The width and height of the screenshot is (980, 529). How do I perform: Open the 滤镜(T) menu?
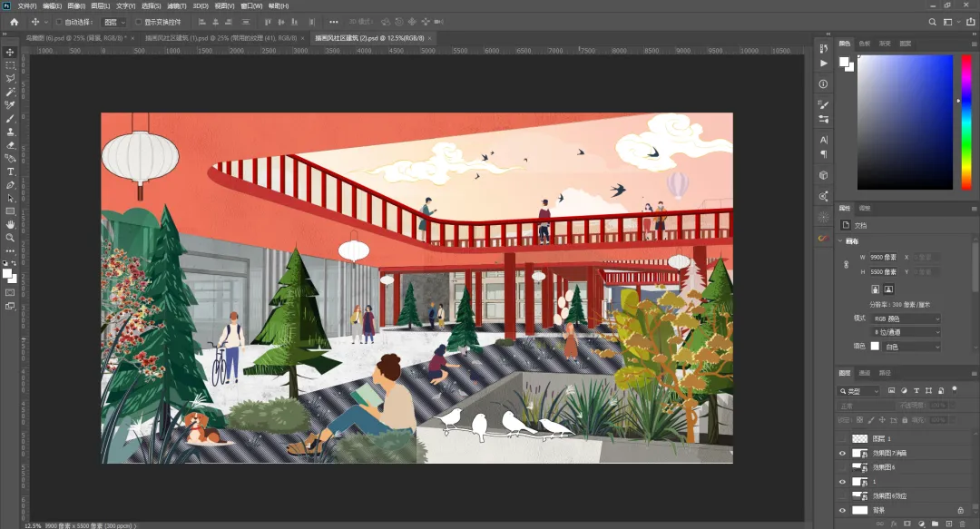pyautogui.click(x=177, y=5)
